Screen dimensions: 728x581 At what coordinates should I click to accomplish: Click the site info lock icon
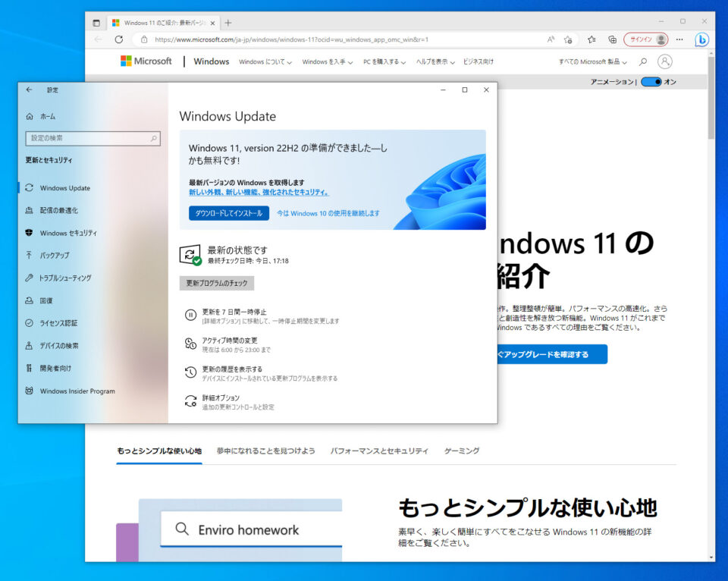(x=144, y=39)
